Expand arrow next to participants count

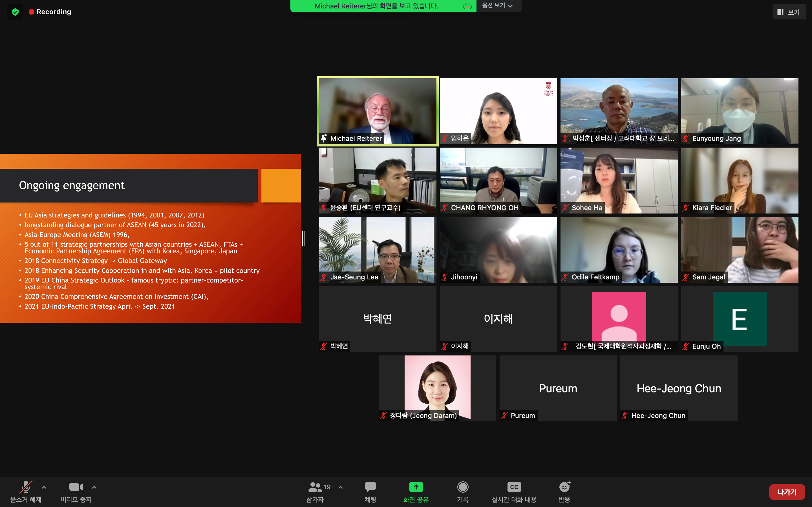click(x=341, y=487)
